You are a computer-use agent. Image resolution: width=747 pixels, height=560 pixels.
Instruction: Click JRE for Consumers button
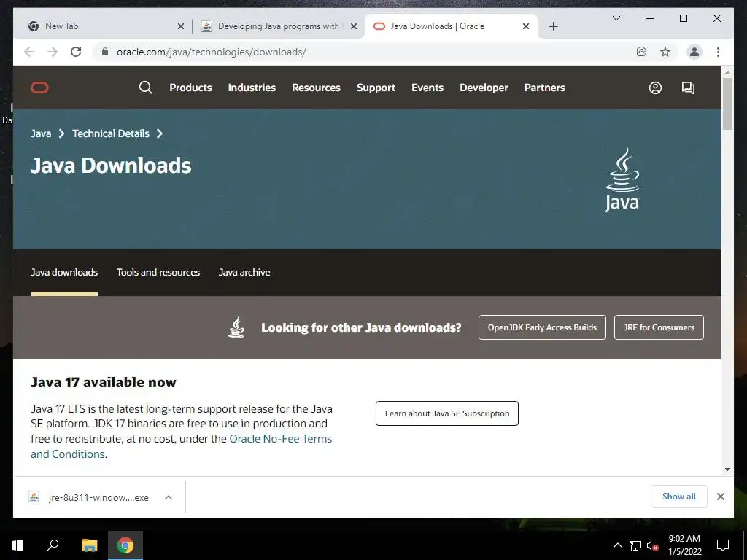[x=659, y=327]
